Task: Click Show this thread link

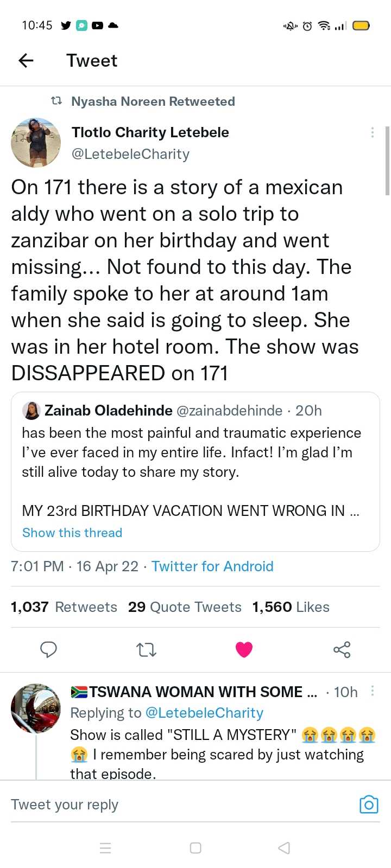Action: pos(72,533)
